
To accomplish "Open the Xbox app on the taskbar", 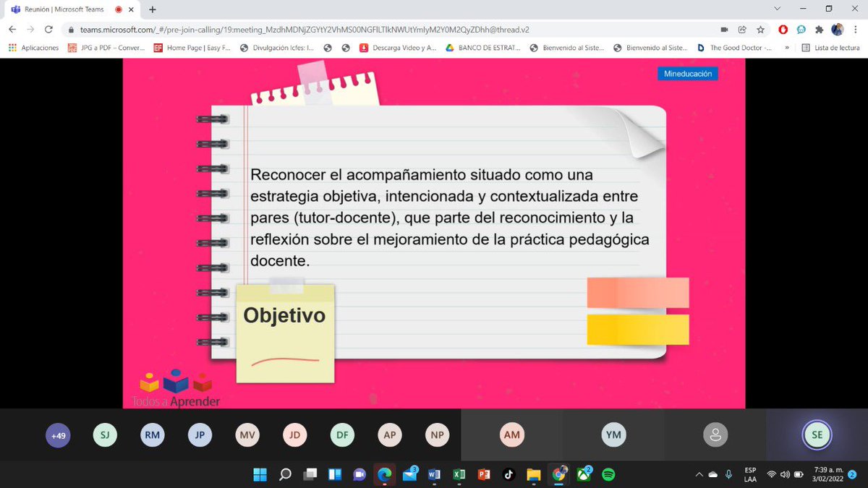I will [x=584, y=474].
